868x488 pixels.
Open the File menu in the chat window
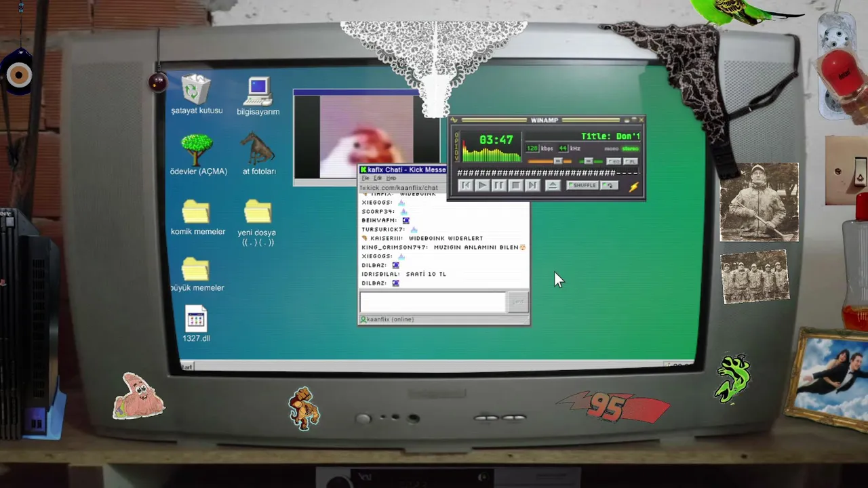366,178
